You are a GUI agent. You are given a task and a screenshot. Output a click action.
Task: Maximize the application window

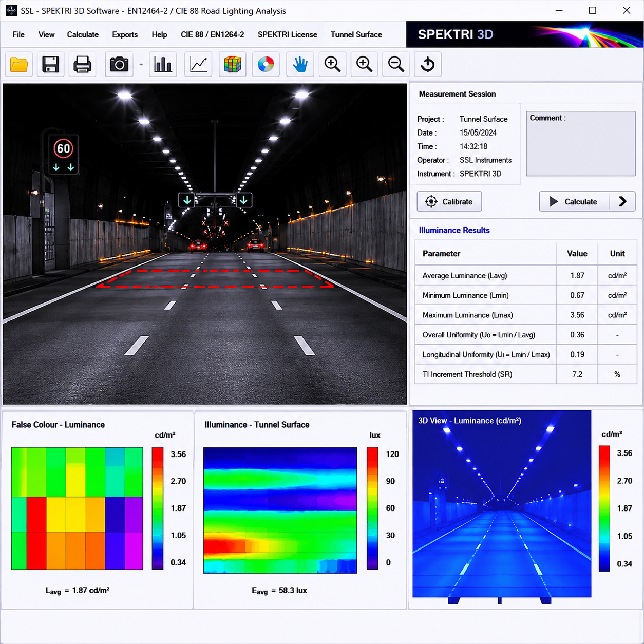click(x=592, y=10)
